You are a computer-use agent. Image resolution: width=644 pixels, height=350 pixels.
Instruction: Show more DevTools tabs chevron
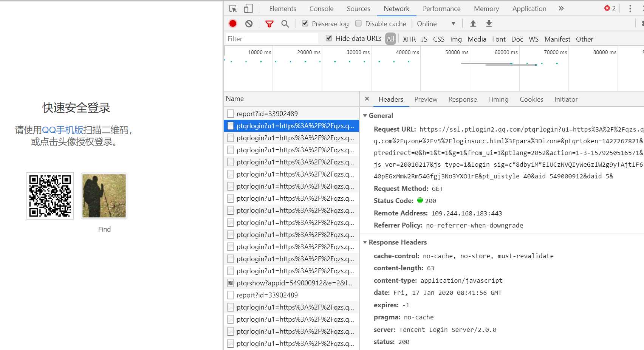[x=561, y=8]
